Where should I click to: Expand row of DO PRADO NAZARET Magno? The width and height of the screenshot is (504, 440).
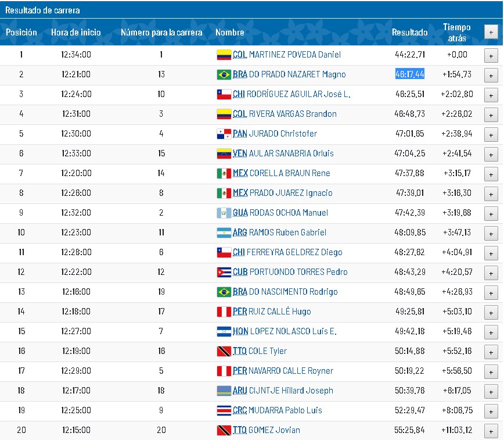click(491, 75)
